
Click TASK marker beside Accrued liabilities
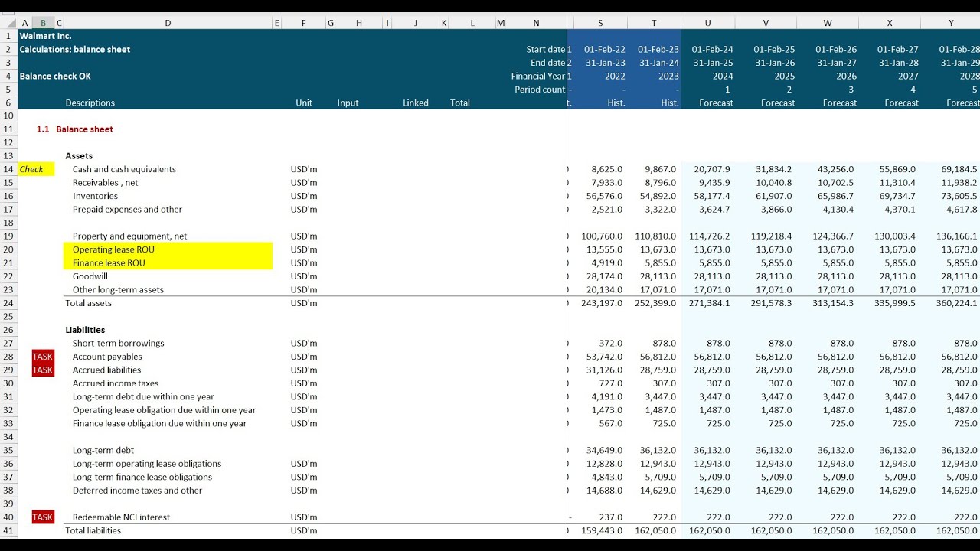43,370
